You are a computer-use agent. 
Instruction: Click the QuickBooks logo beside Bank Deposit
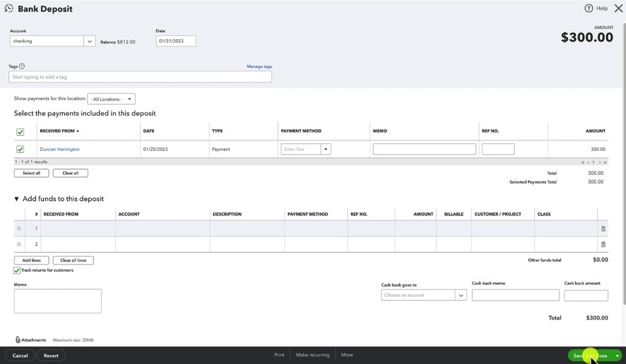coord(8,8)
